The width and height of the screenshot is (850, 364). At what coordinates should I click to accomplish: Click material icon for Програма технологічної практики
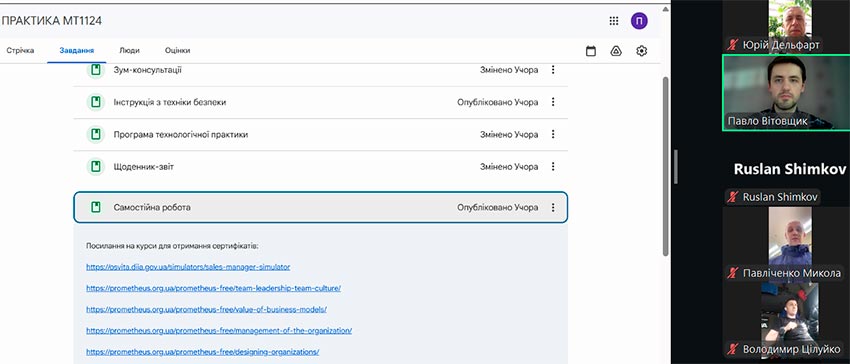pyautogui.click(x=96, y=135)
